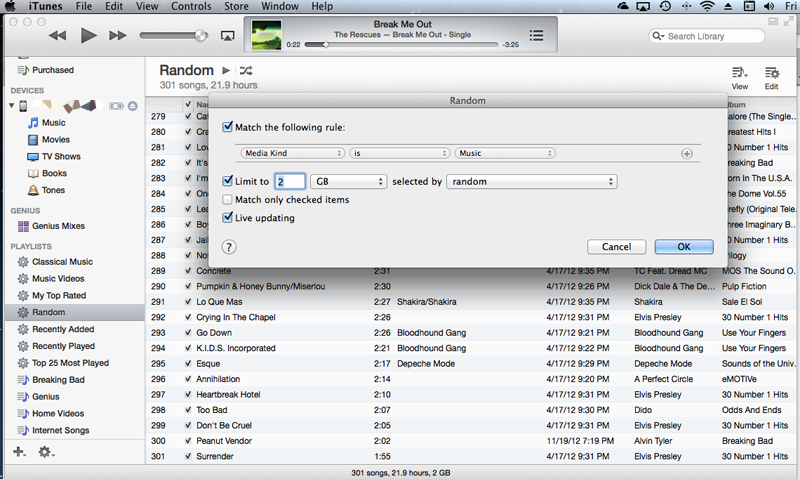The width and height of the screenshot is (800, 479).
Task: Open the Edit menu
Action: [x=114, y=6]
